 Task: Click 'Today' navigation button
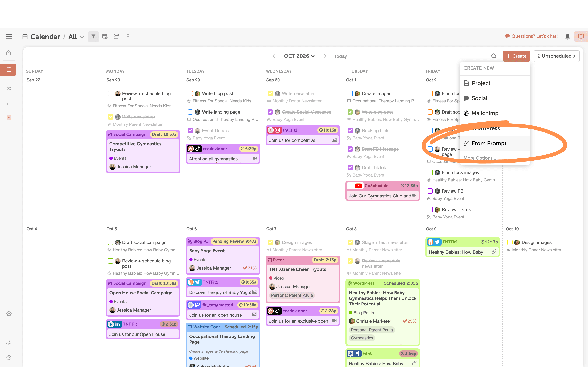pos(340,56)
